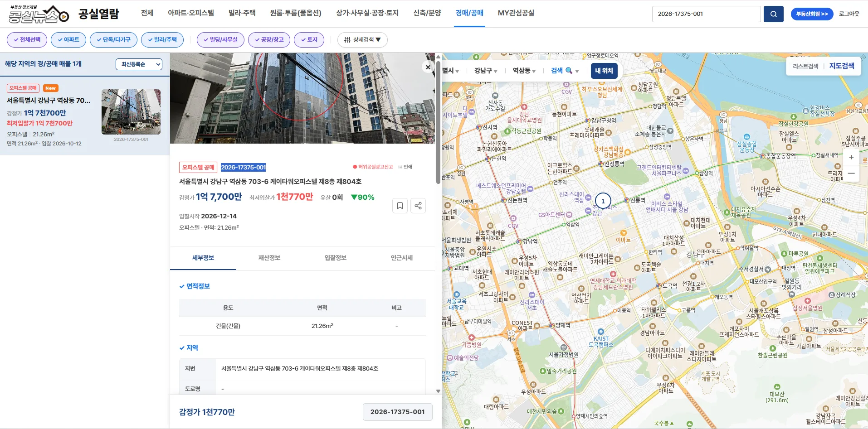Click the 잠실종합운동장 map icon
The image size is (868, 429).
click(747, 136)
